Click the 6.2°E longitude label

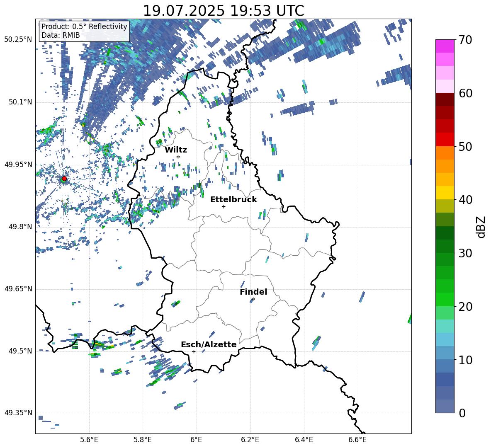pyautogui.click(x=250, y=440)
